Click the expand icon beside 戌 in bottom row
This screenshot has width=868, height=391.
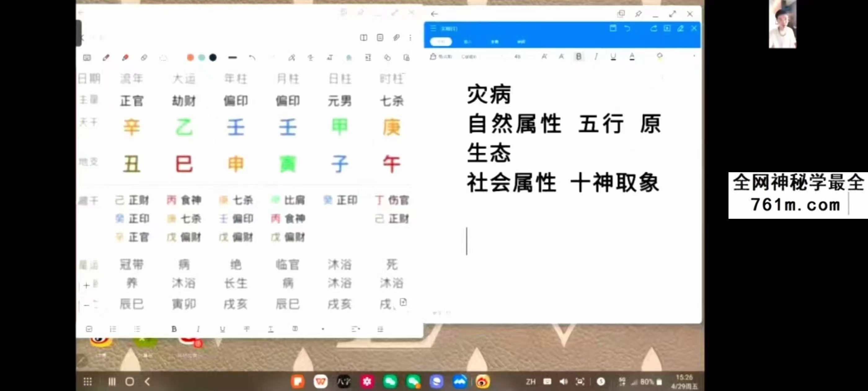pos(403,302)
